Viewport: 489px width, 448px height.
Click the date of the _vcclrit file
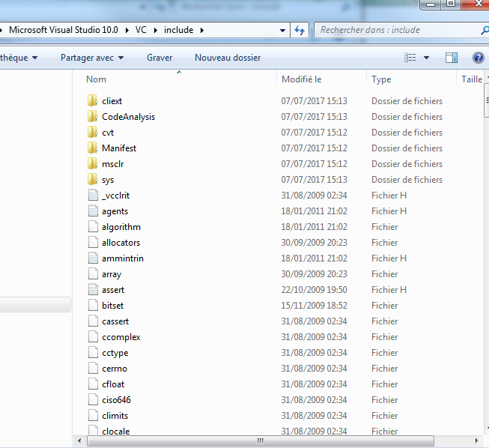click(314, 196)
